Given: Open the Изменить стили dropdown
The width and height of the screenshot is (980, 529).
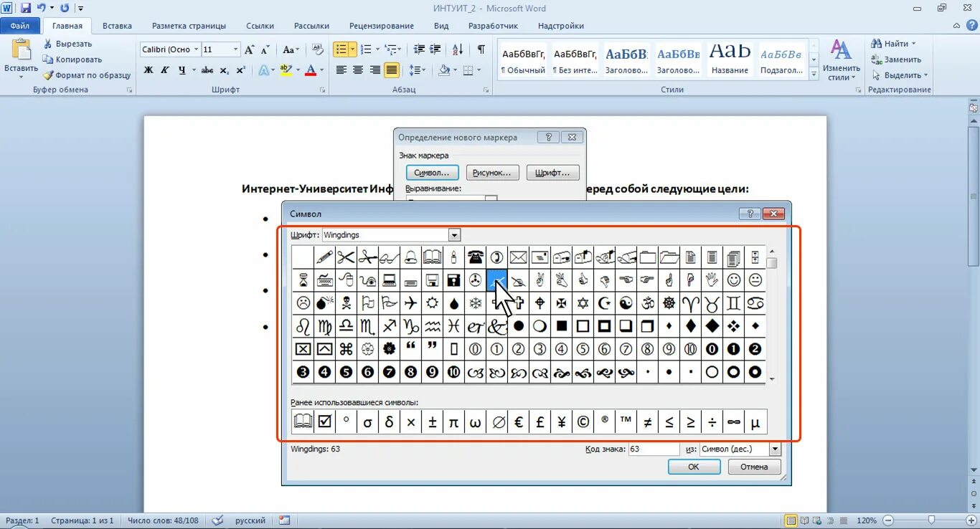Looking at the screenshot, I should coord(841,60).
